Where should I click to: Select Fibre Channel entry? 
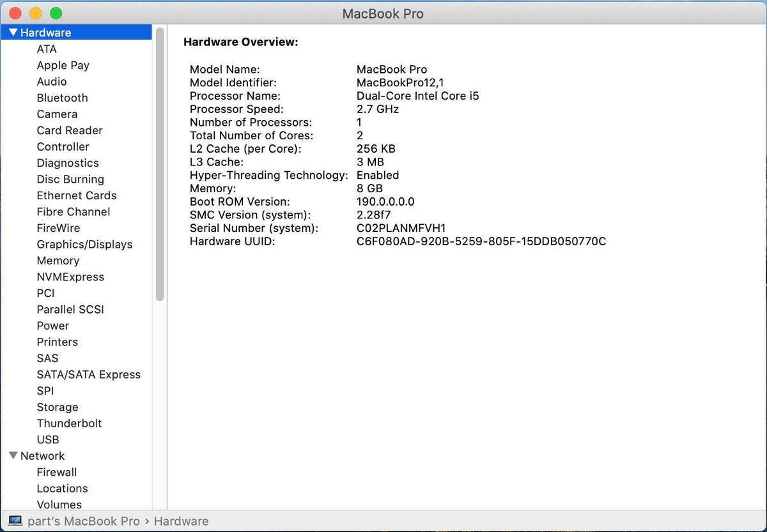click(x=74, y=212)
